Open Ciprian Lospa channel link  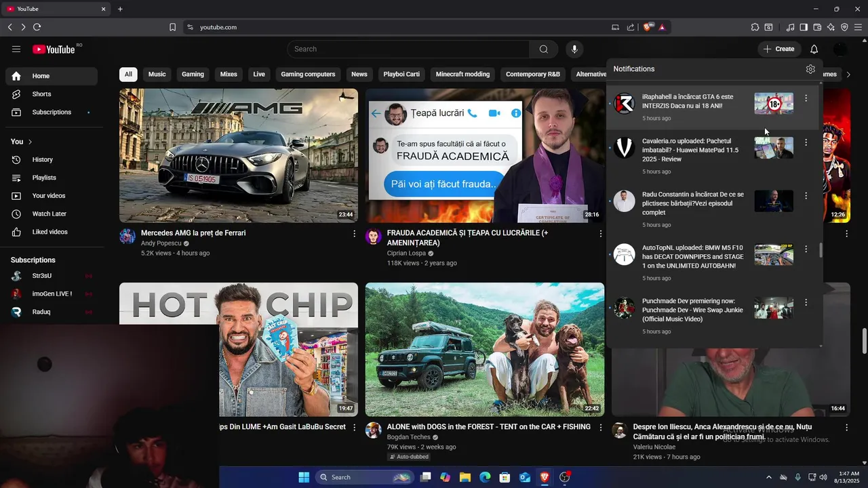point(406,253)
